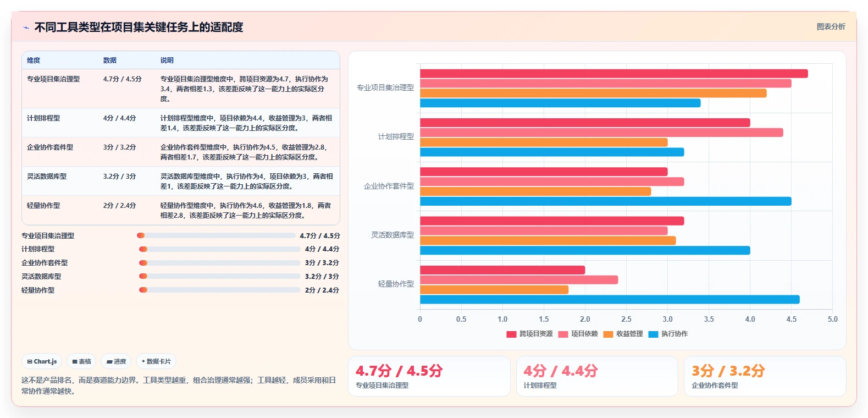The width and height of the screenshot is (868, 418).
Task: Toggle the 收益管理 legend swatch
Action: pos(608,334)
